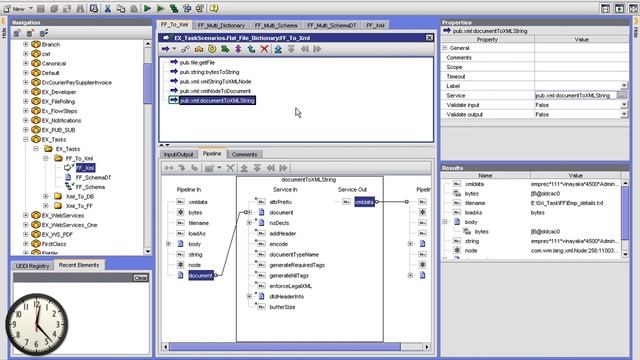This screenshot has width=640, height=360.
Task: Open the Validate input dropdown
Action: click(x=624, y=105)
